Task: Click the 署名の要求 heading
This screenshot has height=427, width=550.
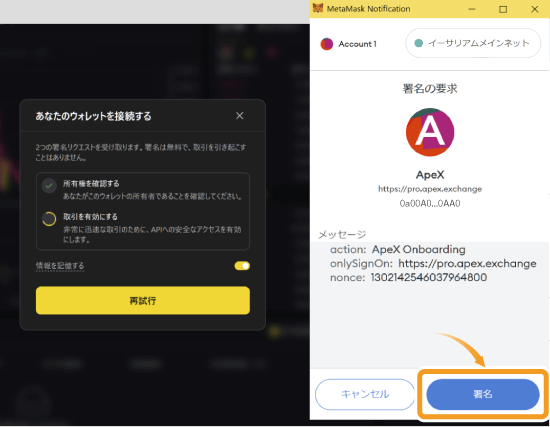Action: click(x=430, y=88)
